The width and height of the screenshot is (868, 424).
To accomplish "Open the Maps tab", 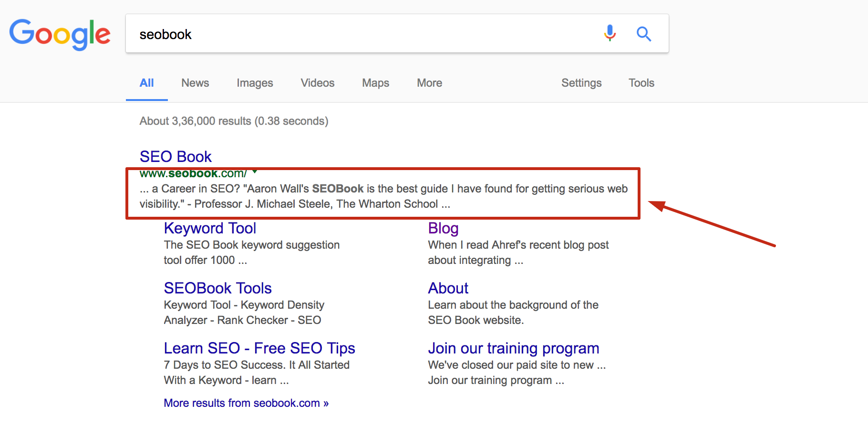I will pyautogui.click(x=376, y=83).
